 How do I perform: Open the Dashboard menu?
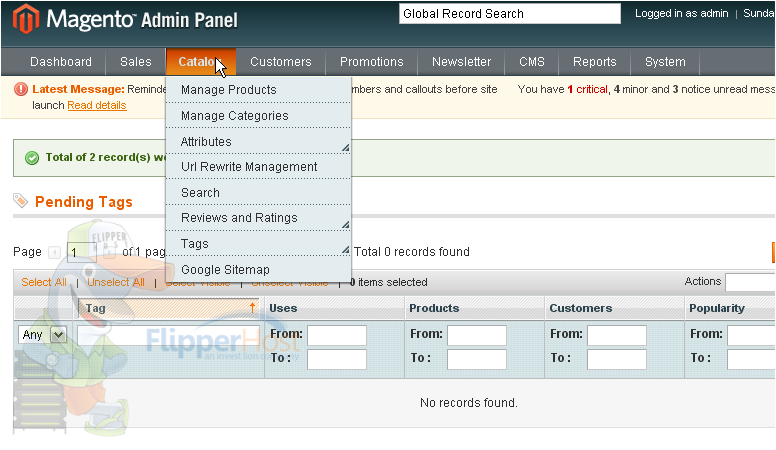61,62
